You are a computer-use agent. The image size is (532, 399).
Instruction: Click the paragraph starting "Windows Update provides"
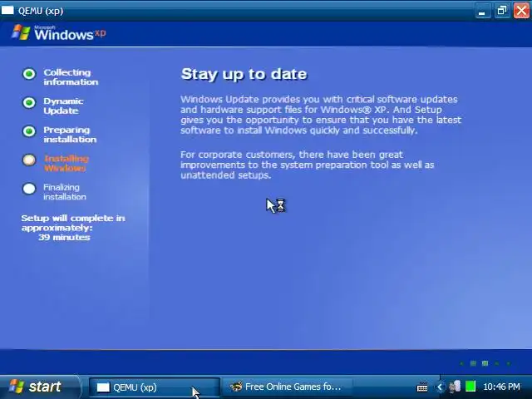[x=321, y=115]
